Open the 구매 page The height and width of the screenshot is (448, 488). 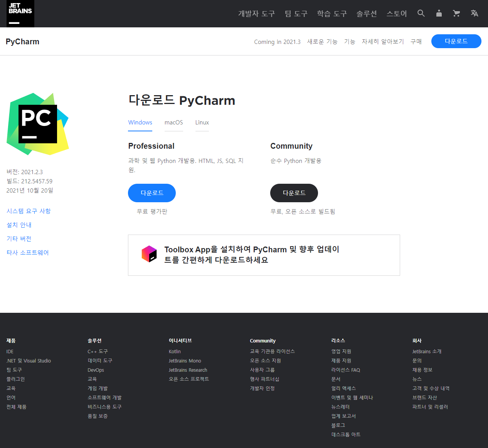[416, 42]
